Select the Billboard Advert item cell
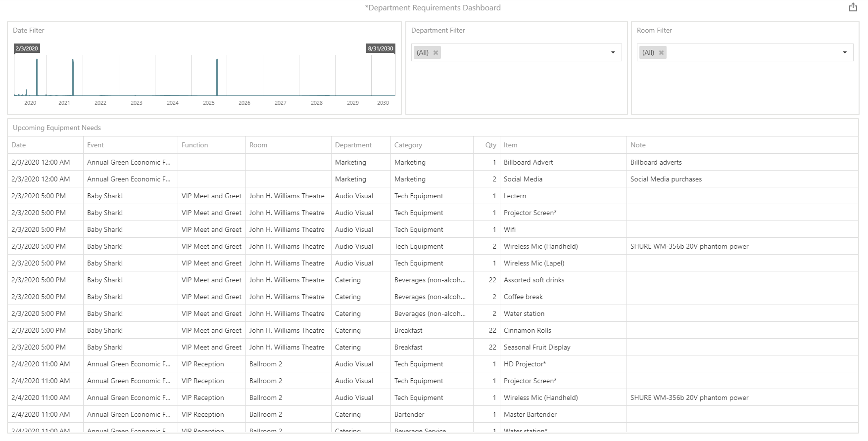This screenshot has height=441, width=868. [x=563, y=162]
